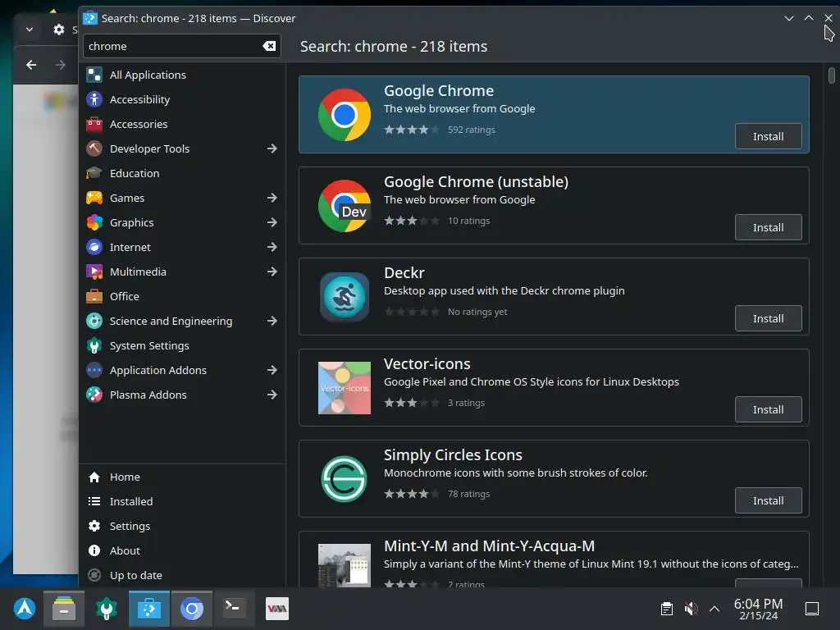840x630 pixels.
Task: Click the Games controller icon
Action: [94, 199]
